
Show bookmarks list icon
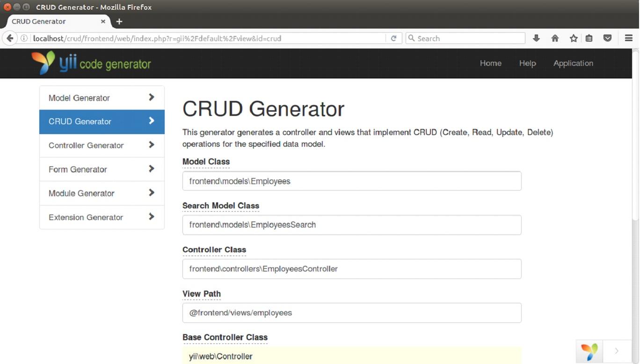(x=589, y=38)
